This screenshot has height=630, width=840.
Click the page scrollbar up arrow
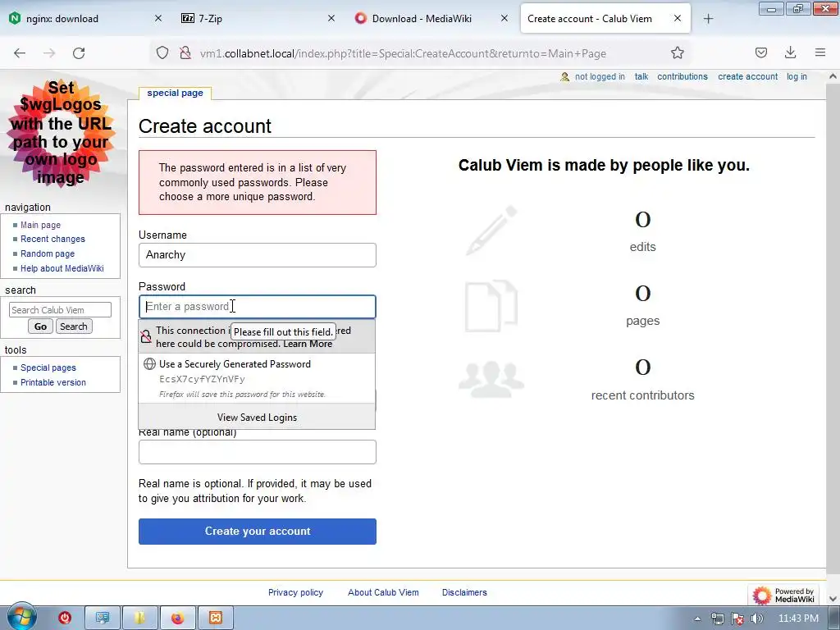click(x=833, y=76)
